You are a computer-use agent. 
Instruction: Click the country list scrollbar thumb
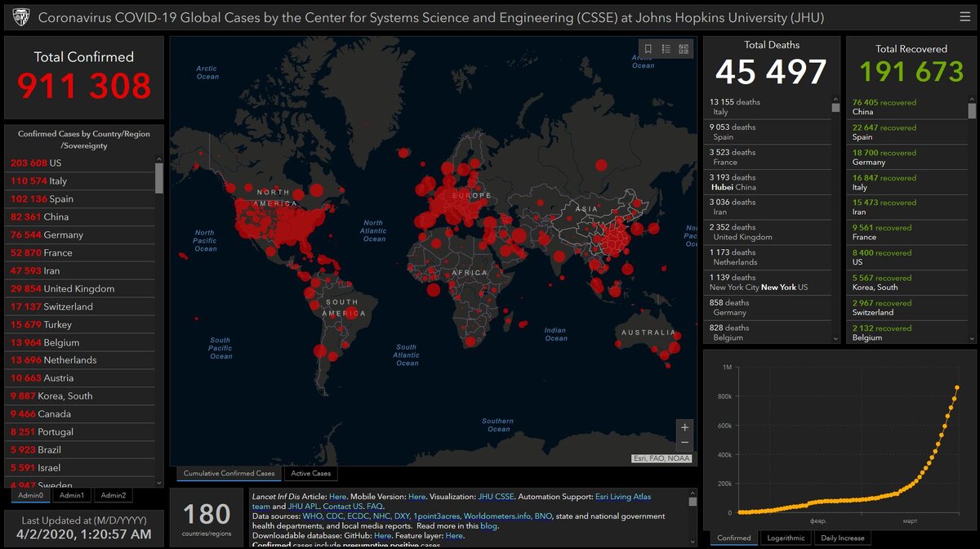coord(159,178)
